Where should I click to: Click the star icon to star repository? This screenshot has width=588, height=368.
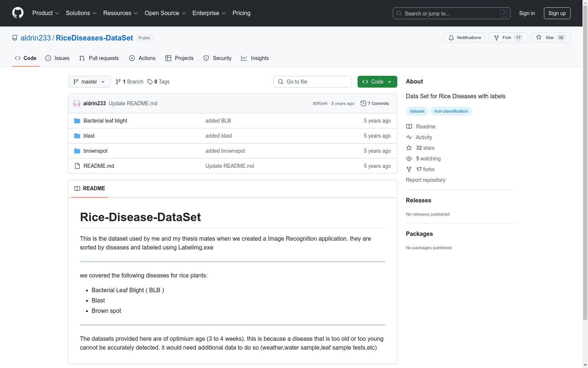(x=539, y=37)
